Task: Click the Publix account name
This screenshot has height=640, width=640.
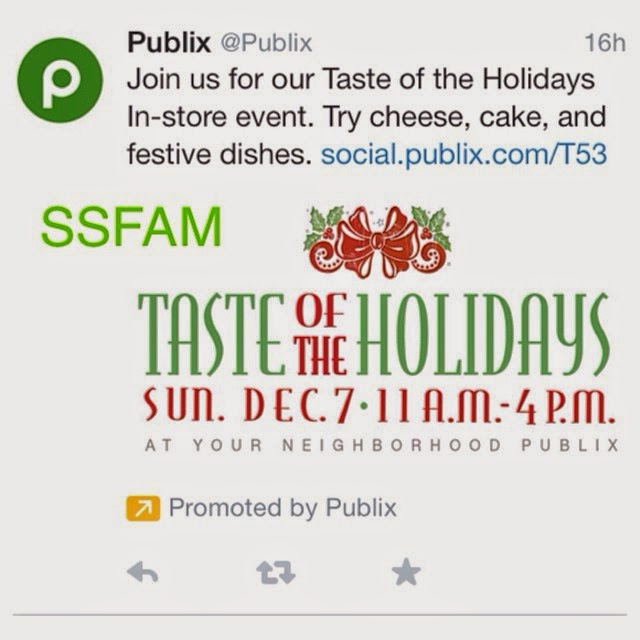Action: pos(168,42)
